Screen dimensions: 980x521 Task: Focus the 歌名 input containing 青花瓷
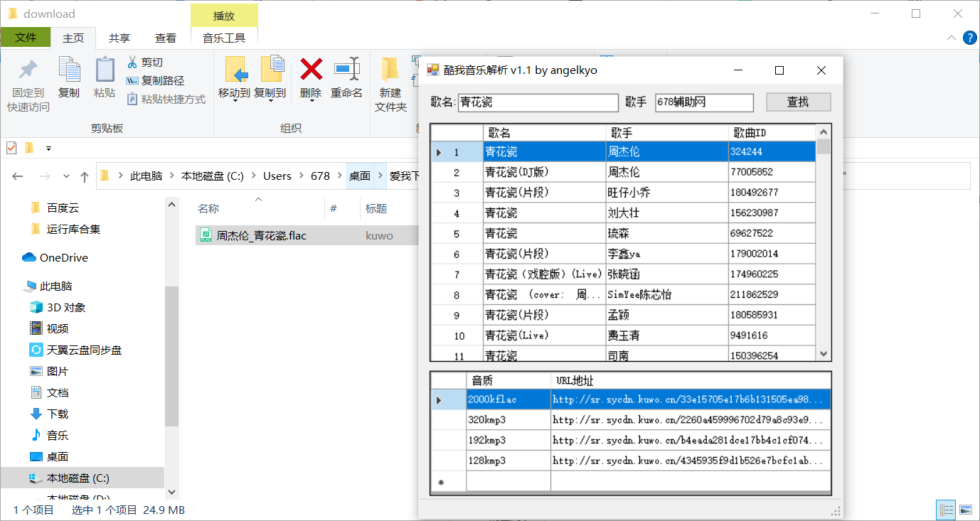538,102
